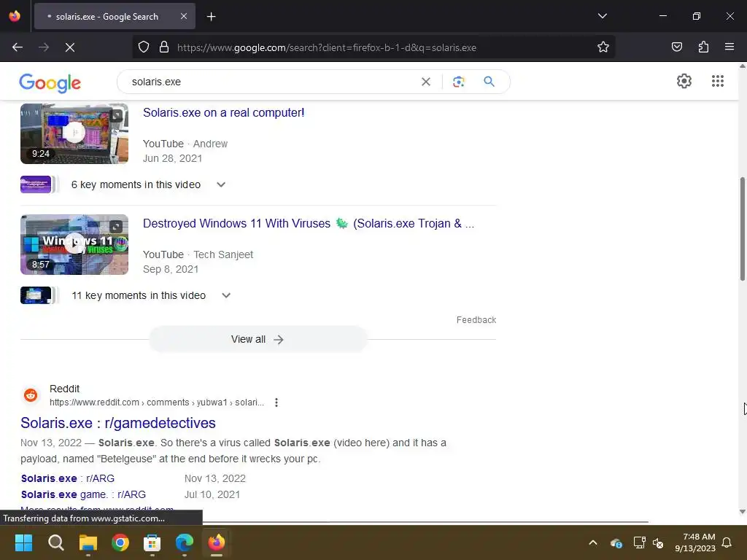This screenshot has height=560, width=747.
Task: Open Reddit result three-dot menu
Action: pyautogui.click(x=276, y=402)
